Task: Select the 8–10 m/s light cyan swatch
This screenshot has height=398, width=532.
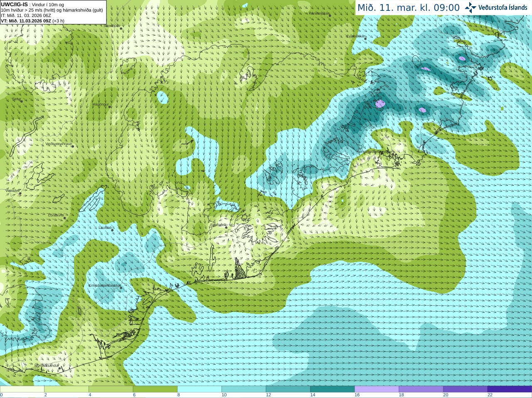Action: pyautogui.click(x=199, y=389)
